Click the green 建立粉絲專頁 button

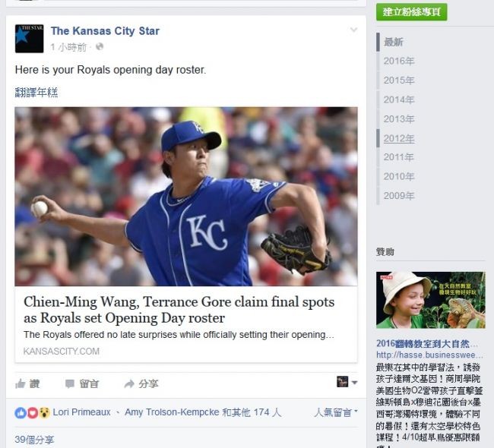pos(411,12)
